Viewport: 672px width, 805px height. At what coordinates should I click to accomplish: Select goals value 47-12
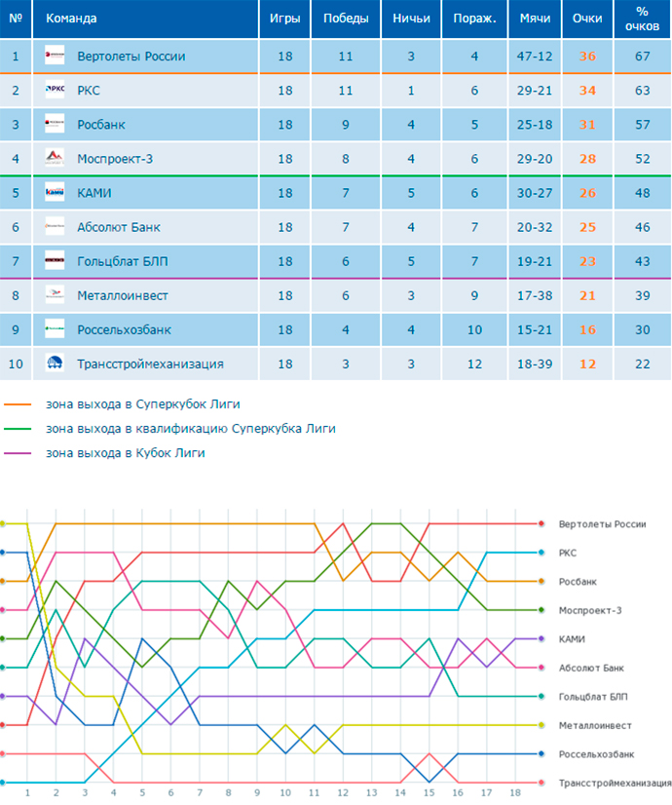click(535, 56)
